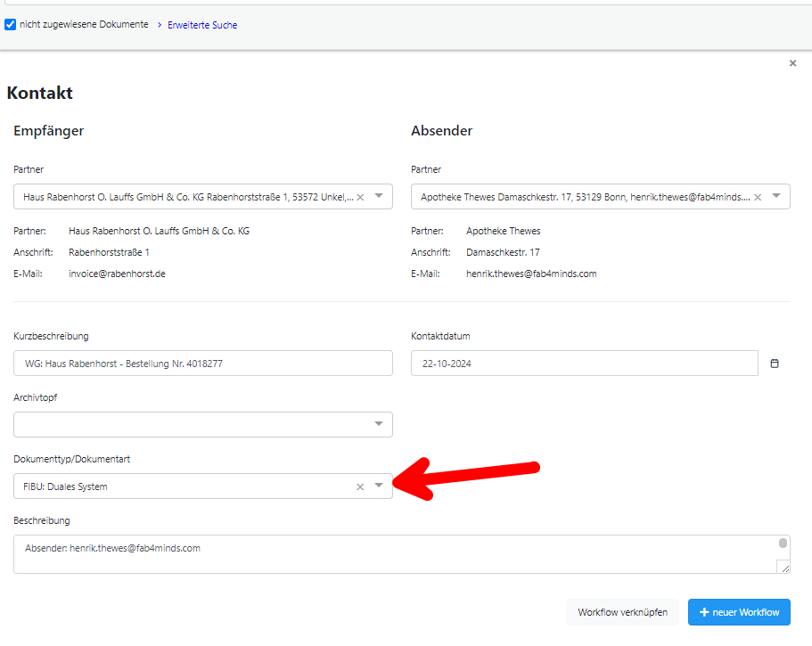
Task: Close the Kontakt dialog with the X
Action: coord(792,63)
